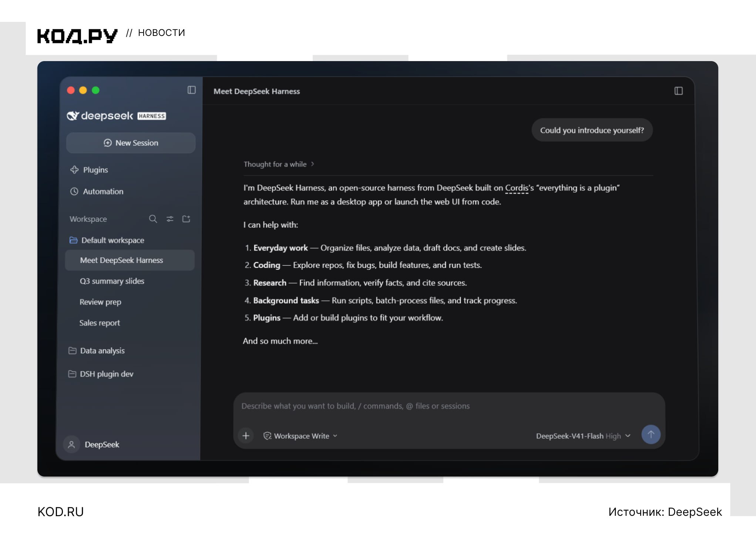Click the KOD.RU footer text
756x538 pixels.
click(61, 512)
